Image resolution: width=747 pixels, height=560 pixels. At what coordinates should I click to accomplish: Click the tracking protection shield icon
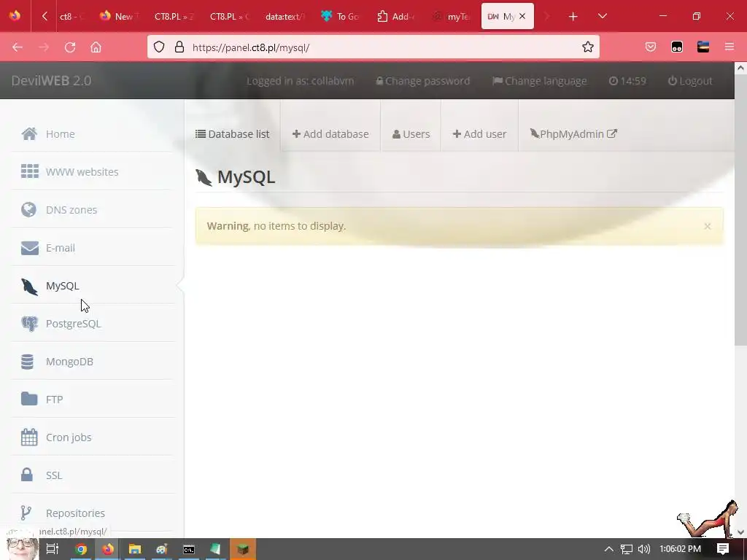(159, 47)
